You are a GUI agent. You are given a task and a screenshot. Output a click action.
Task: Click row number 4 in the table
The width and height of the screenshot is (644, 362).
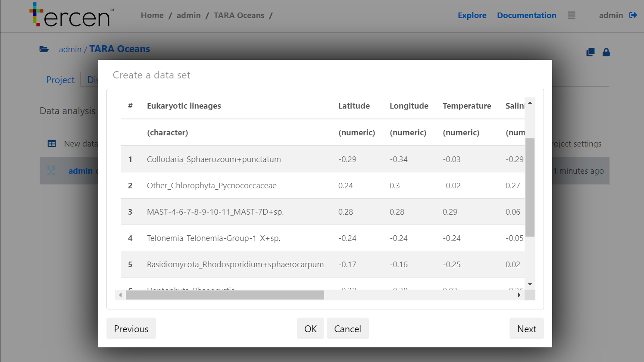[x=130, y=238]
